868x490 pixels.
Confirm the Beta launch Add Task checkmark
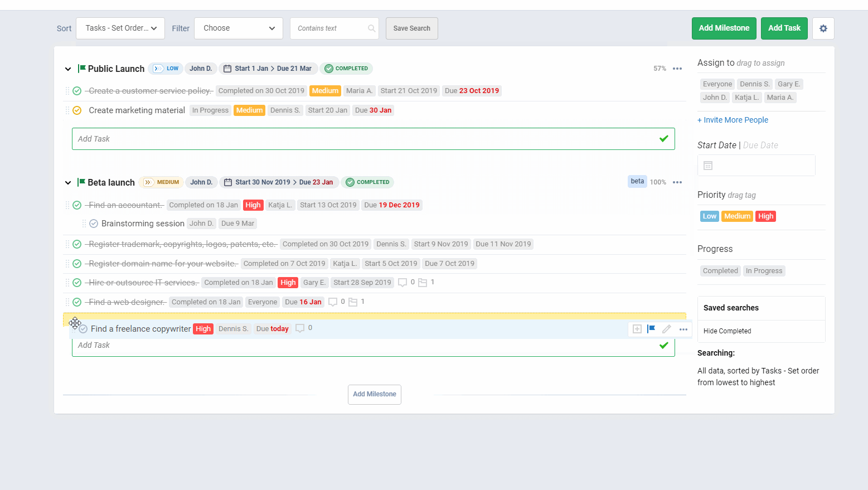coord(663,346)
